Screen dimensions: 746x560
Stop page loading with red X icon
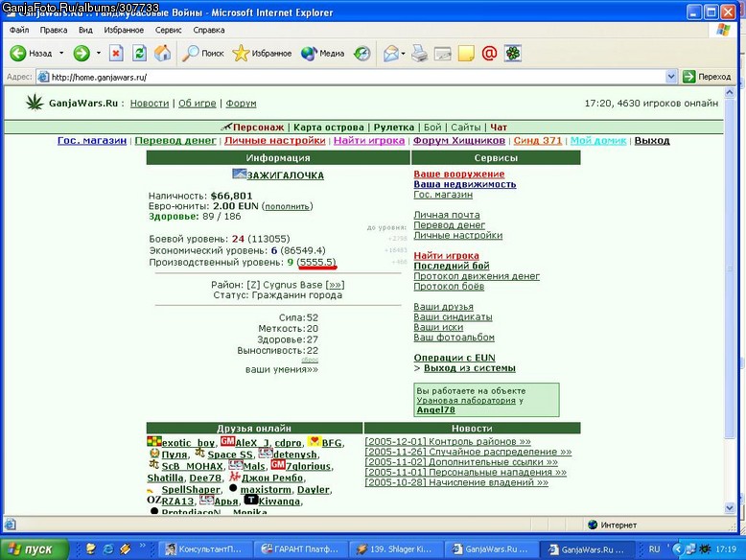click(116, 54)
